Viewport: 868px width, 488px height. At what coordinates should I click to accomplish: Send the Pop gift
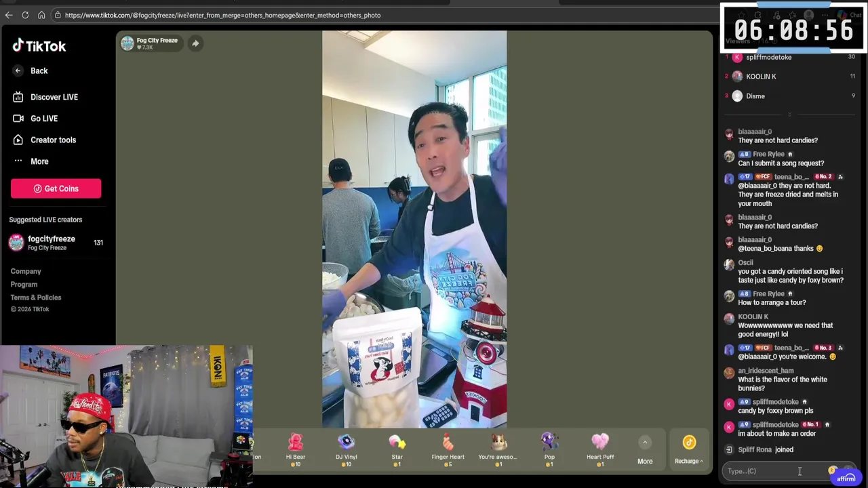coord(549,450)
